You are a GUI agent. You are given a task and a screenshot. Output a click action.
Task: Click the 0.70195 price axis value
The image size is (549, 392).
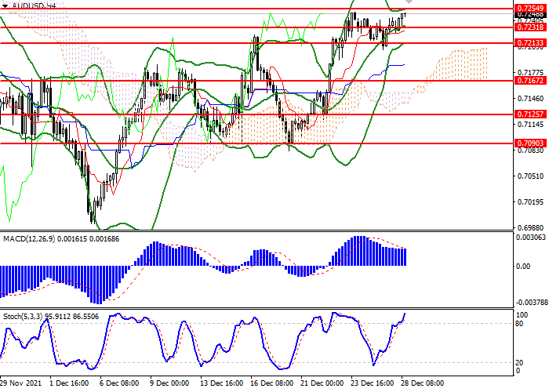[530, 202]
